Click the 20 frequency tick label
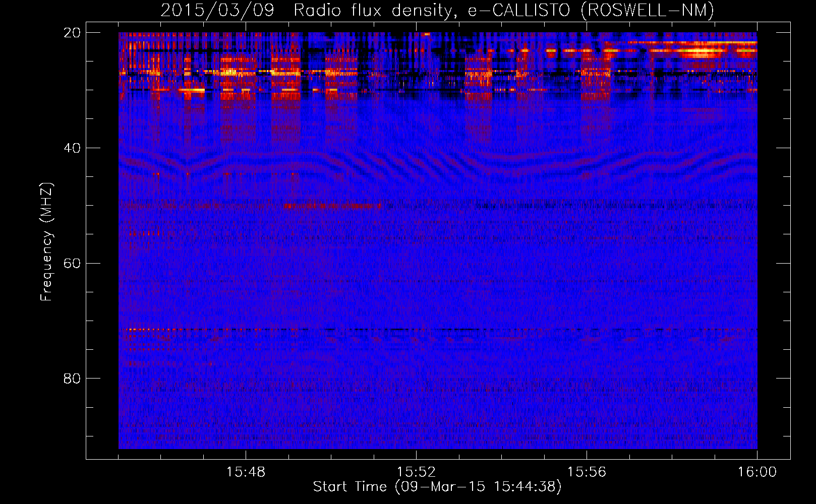 point(72,33)
